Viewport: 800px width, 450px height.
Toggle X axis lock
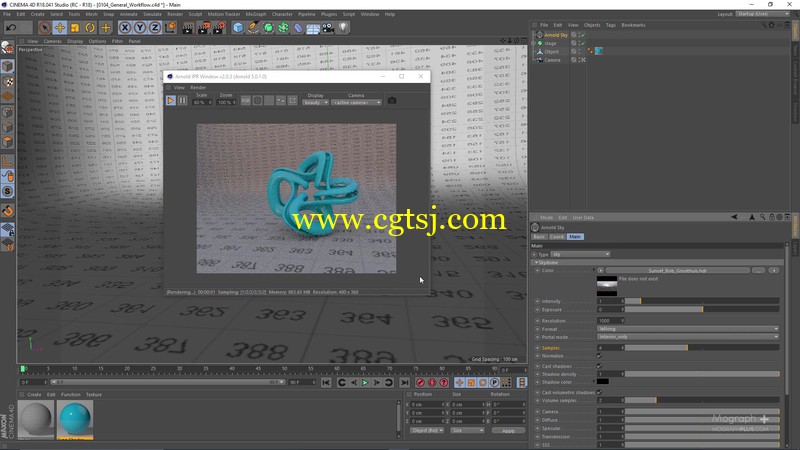click(124, 28)
